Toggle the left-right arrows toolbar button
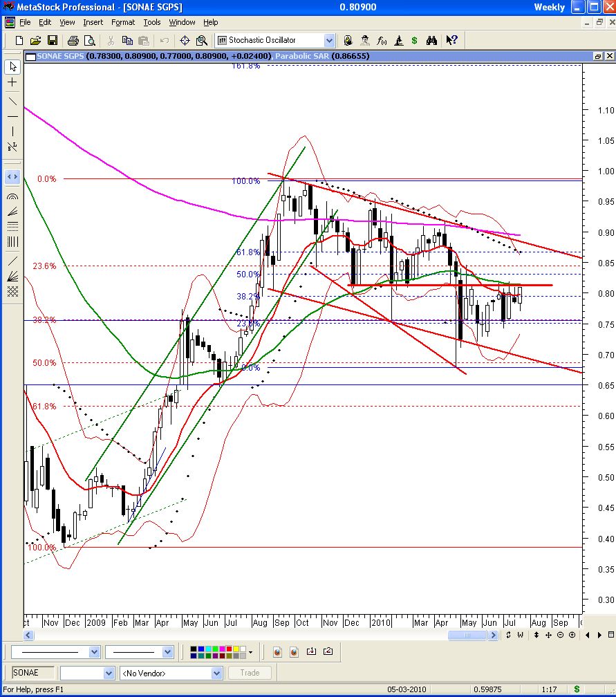The height and width of the screenshot is (697, 616). click(x=12, y=176)
